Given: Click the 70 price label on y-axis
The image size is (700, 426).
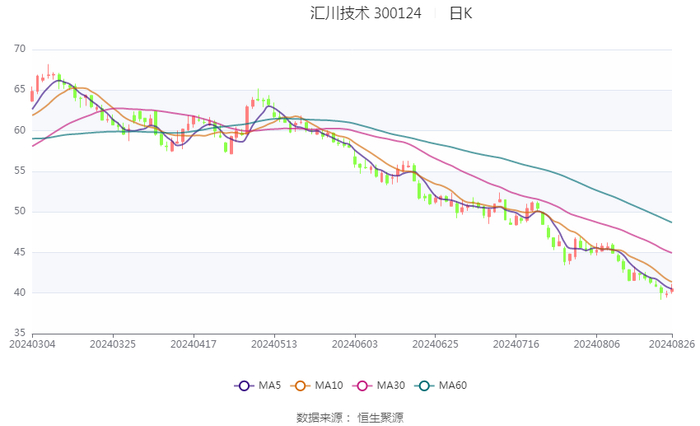Looking at the screenshot, I should [x=20, y=49].
